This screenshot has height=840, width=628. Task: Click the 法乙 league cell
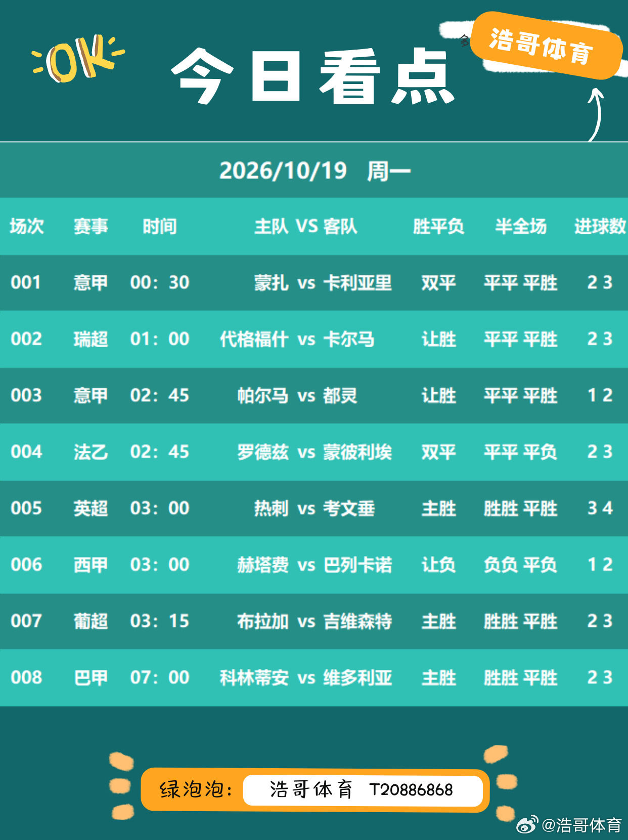[x=91, y=451]
